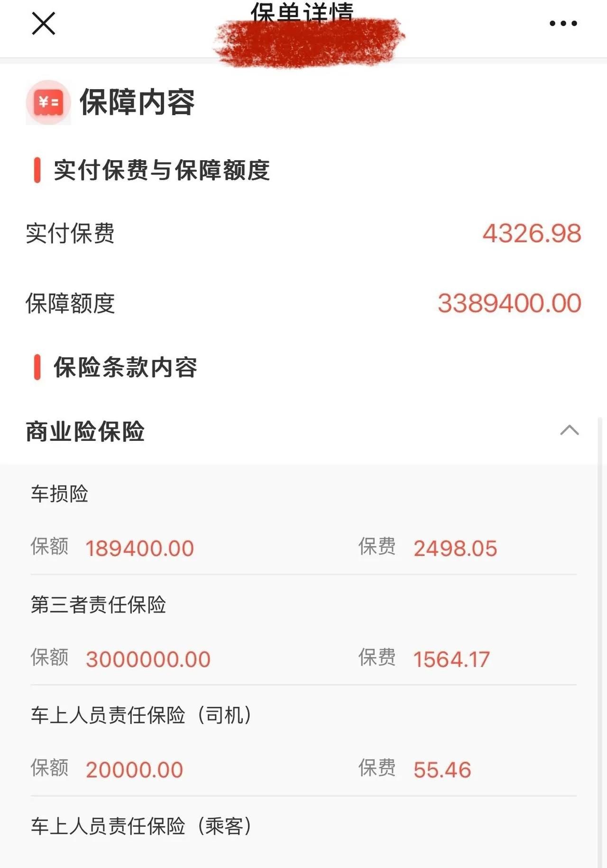This screenshot has width=607, height=868.
Task: Tap the 车损险 保费 value 2498.05
Action: pos(455,548)
